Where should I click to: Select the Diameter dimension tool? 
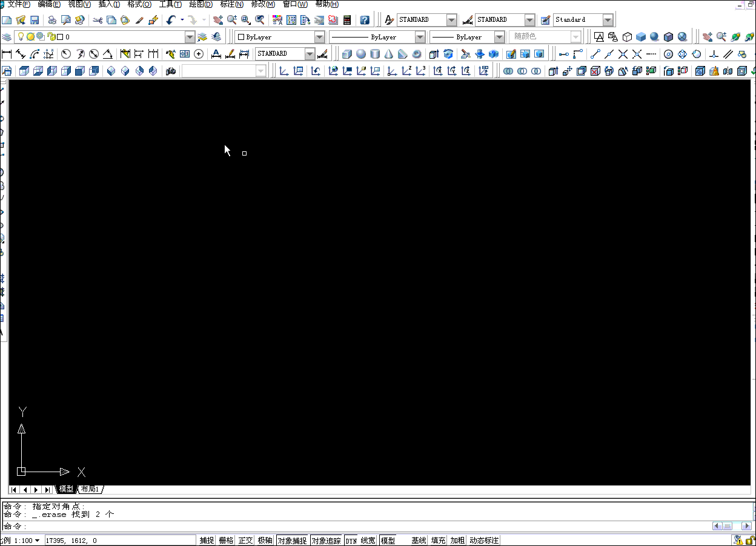click(94, 54)
